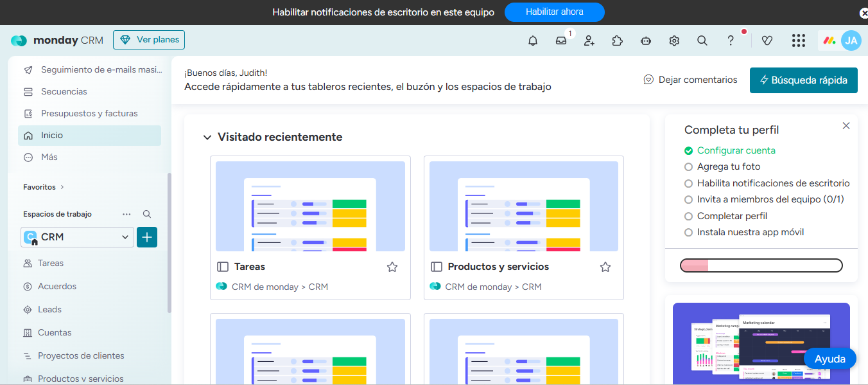The height and width of the screenshot is (385, 868).
Task: Open the inbox tray icon
Action: [x=561, y=40]
